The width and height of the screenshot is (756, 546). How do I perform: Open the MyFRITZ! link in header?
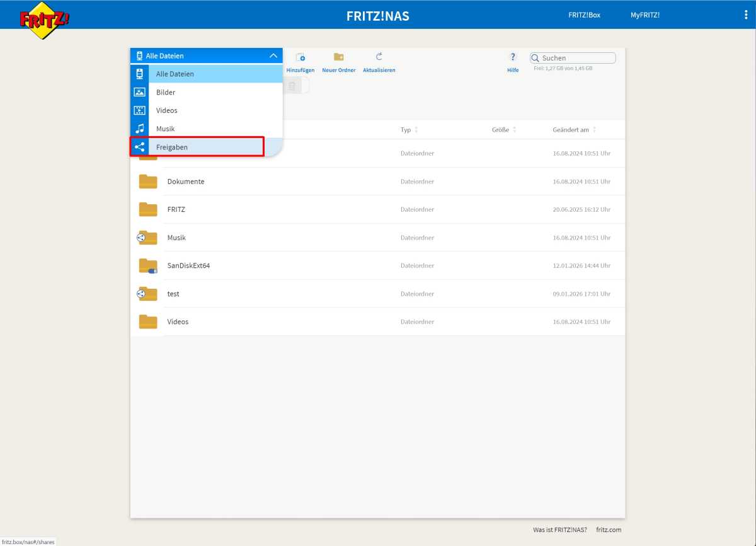tap(645, 15)
